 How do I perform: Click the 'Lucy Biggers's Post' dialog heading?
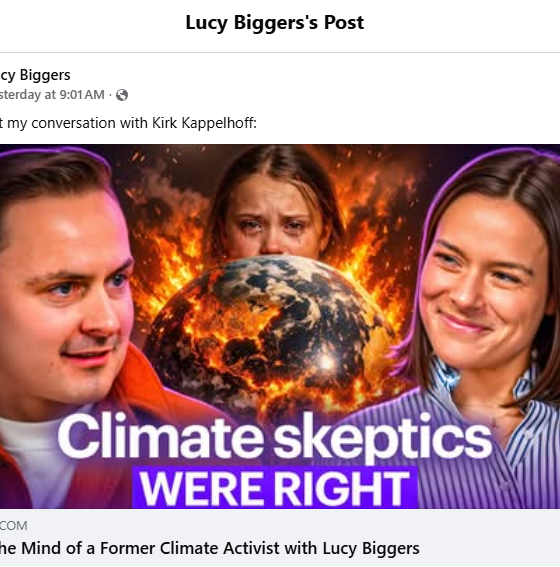tap(275, 22)
